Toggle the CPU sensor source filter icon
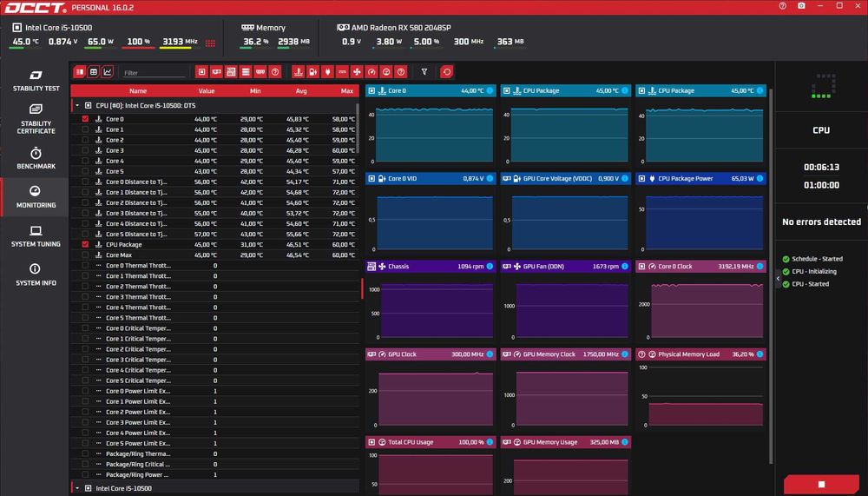The image size is (868, 496). (202, 72)
